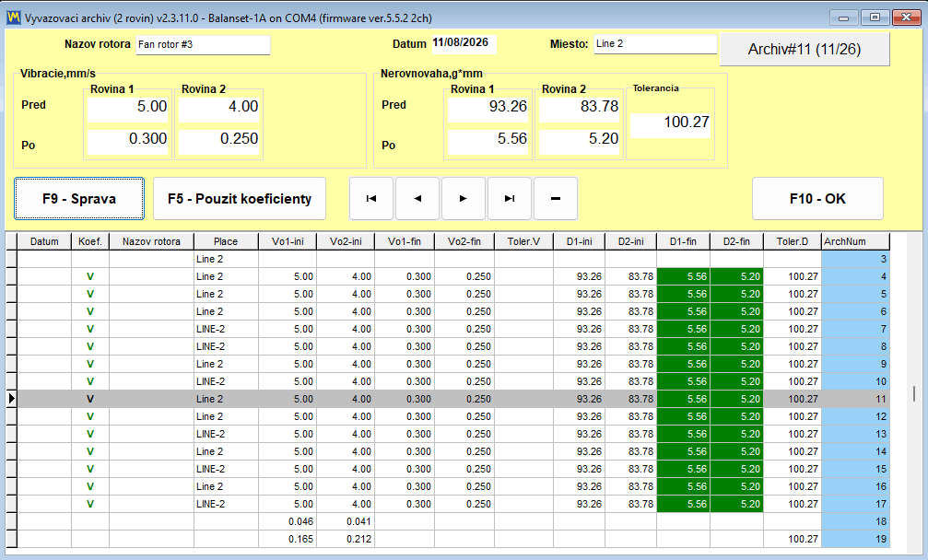Click the Vo1-fin column header
This screenshot has width=928, height=560.
(405, 241)
